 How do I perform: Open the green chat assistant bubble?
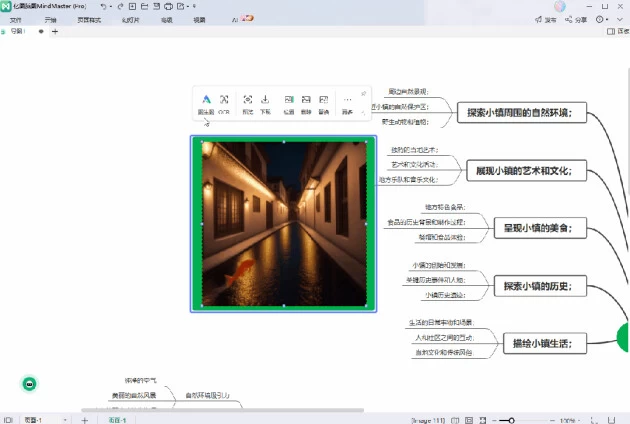30,384
